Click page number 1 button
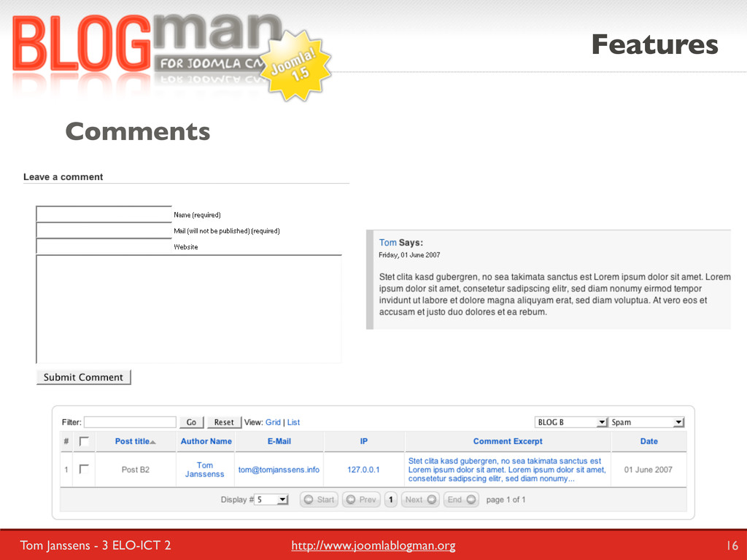The width and height of the screenshot is (747, 560). pos(391,499)
